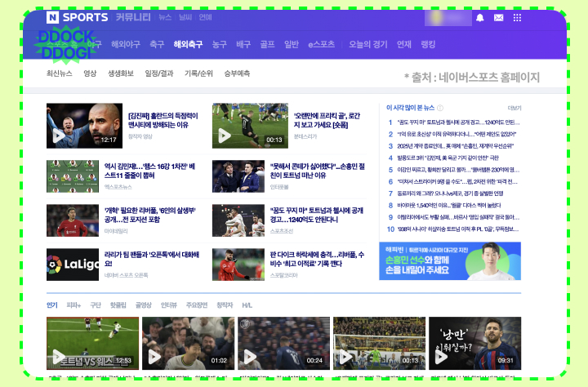Click the LaLiga logo thumbnail
The width and height of the screenshot is (588, 387).
(x=73, y=265)
